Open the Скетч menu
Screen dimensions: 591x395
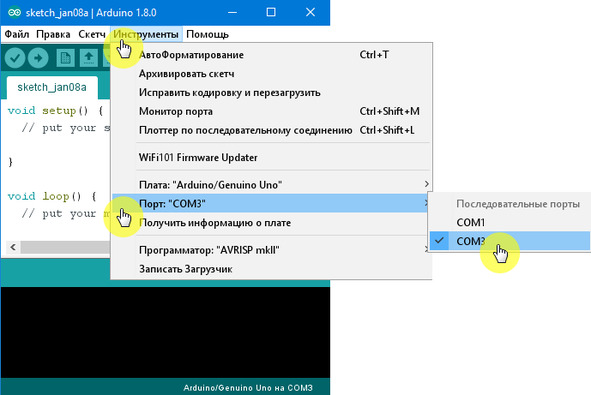pos(92,34)
